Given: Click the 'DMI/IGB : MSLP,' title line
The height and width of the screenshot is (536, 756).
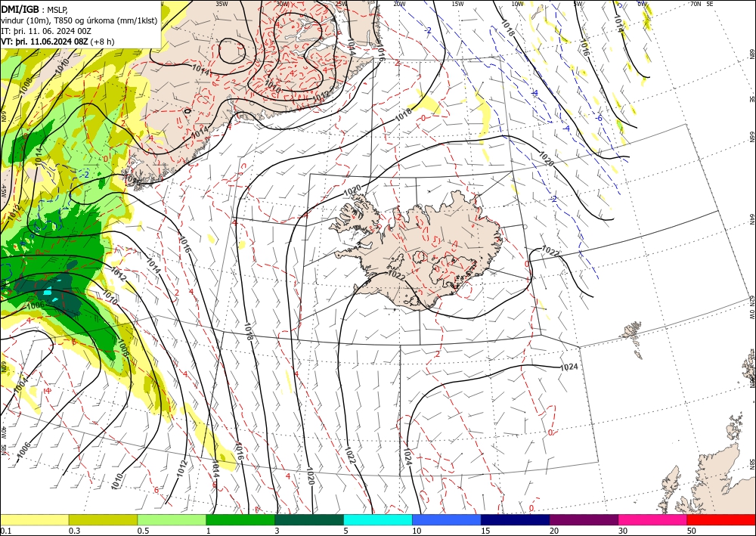Looking at the screenshot, I should 35,8.
